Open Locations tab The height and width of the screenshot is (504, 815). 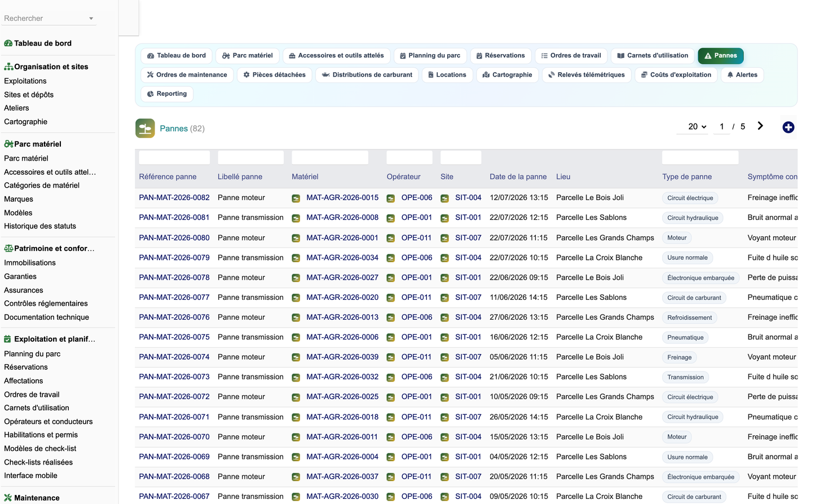pos(447,75)
